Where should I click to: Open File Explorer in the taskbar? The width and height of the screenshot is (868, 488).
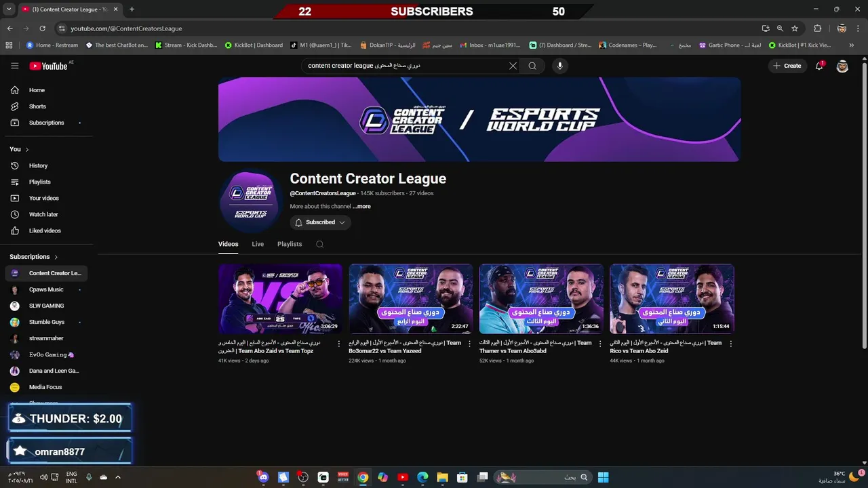coord(442,477)
